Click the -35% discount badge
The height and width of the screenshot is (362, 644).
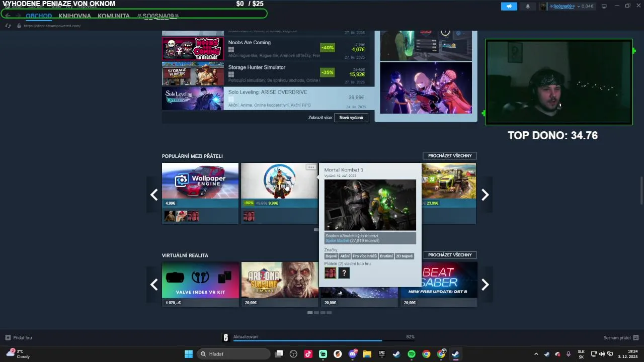328,72
